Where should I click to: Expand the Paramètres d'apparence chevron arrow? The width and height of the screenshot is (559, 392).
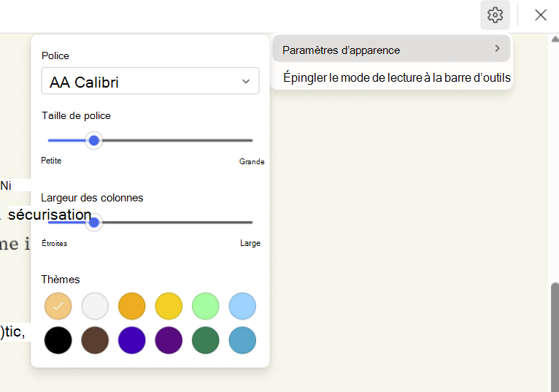click(497, 48)
